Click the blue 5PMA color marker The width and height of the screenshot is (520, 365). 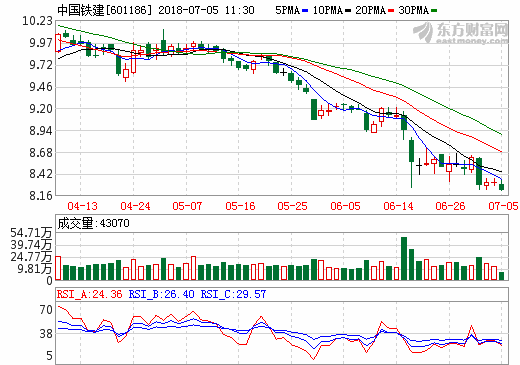305,11
